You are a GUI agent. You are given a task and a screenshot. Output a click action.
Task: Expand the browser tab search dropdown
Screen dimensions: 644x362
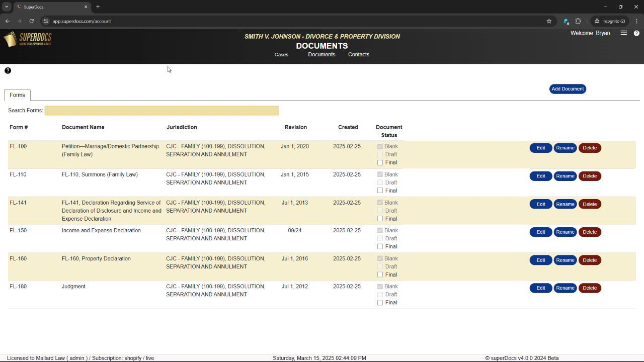click(x=7, y=7)
